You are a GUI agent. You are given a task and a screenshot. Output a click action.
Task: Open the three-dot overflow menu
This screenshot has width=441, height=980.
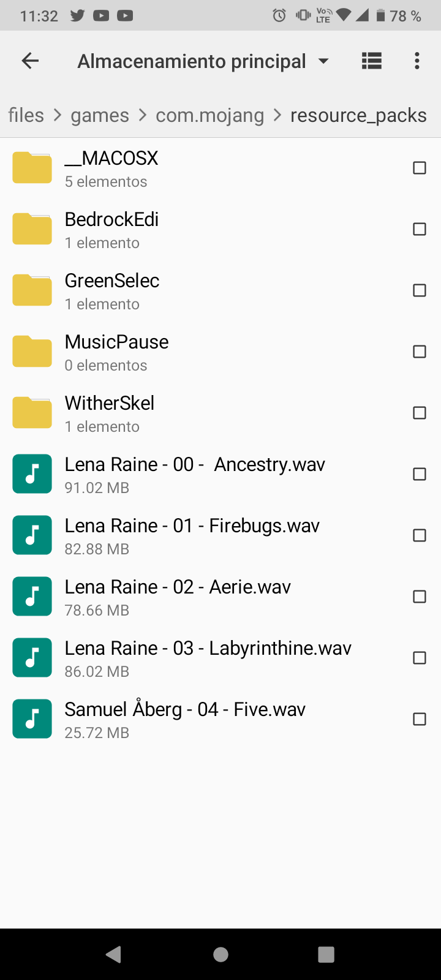click(417, 61)
